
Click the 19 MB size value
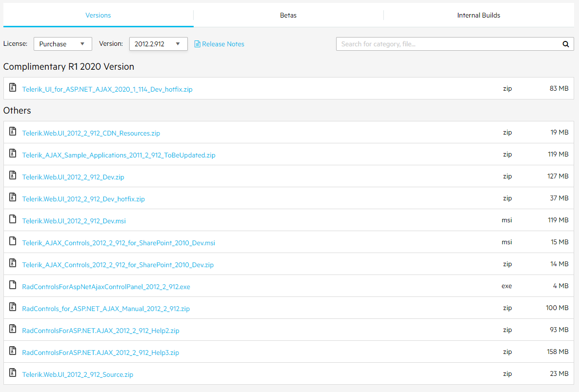pos(559,133)
